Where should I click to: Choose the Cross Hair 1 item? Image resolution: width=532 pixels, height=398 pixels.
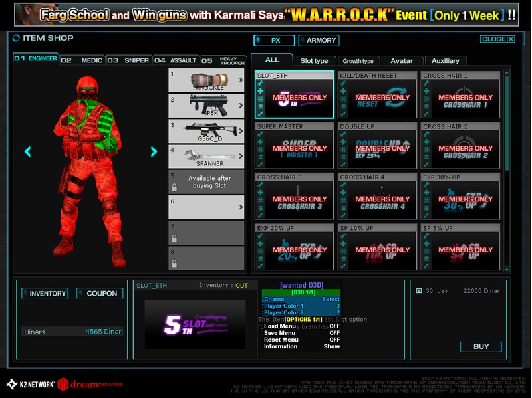point(460,94)
